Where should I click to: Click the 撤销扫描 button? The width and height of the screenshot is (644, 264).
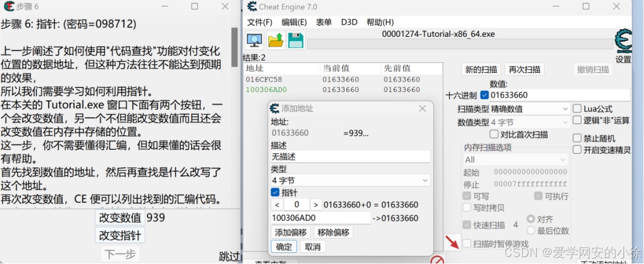click(593, 69)
